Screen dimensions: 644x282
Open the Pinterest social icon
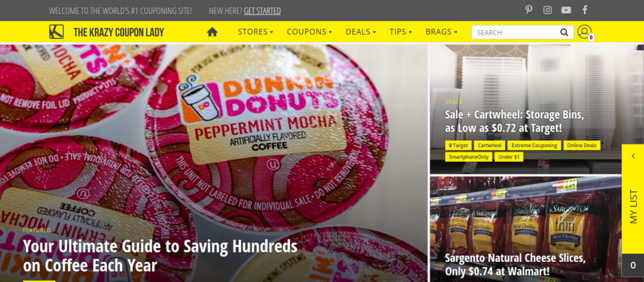pos(528,10)
